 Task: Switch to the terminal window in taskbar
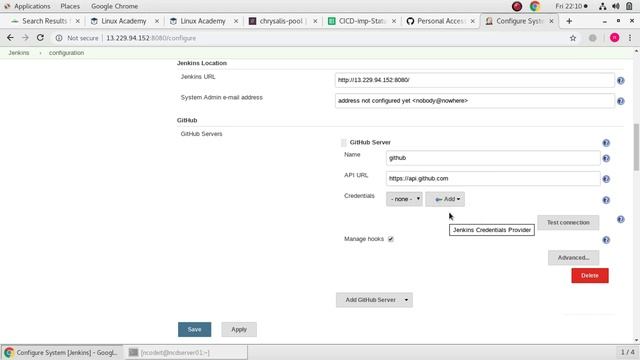pos(186,352)
